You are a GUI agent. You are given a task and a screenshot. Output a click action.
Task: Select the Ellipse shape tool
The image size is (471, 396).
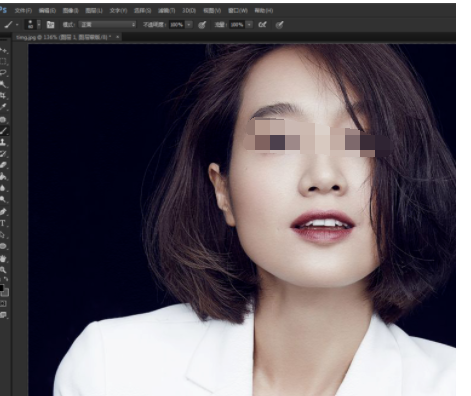(3, 246)
